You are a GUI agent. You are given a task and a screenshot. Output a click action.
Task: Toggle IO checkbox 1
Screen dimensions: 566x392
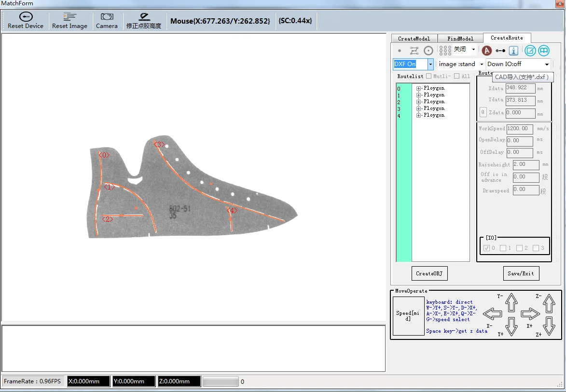click(x=503, y=248)
